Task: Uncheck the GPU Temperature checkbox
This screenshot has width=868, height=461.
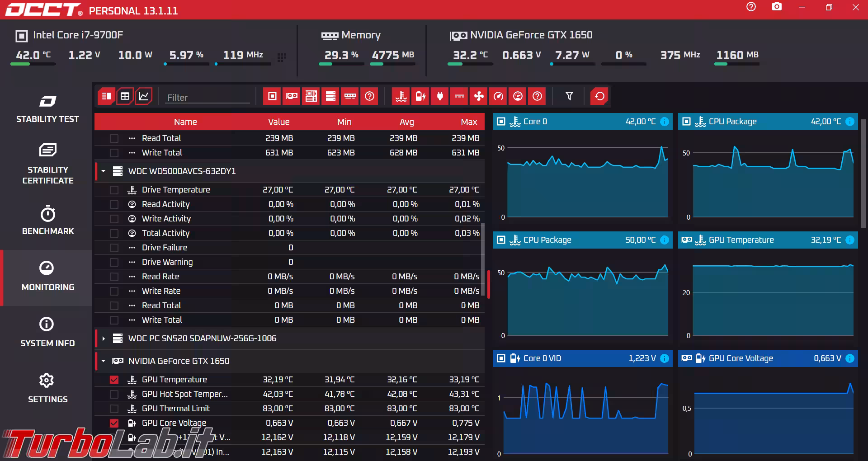Action: click(x=114, y=380)
